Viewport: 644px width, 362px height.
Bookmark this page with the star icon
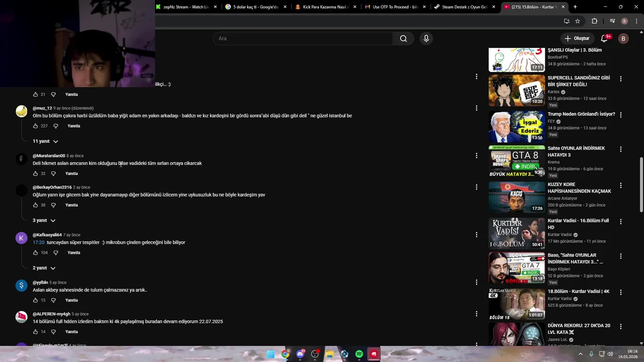click(x=578, y=21)
